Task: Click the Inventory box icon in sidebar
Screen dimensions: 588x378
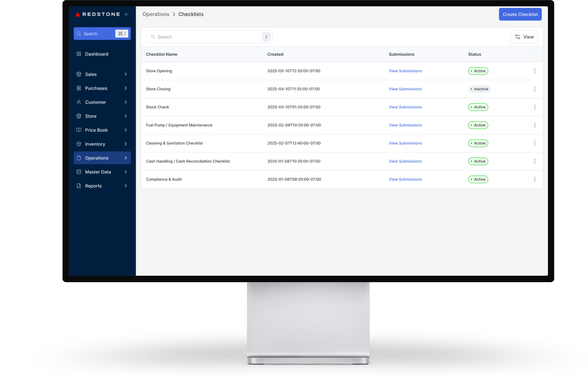Action: coord(79,144)
